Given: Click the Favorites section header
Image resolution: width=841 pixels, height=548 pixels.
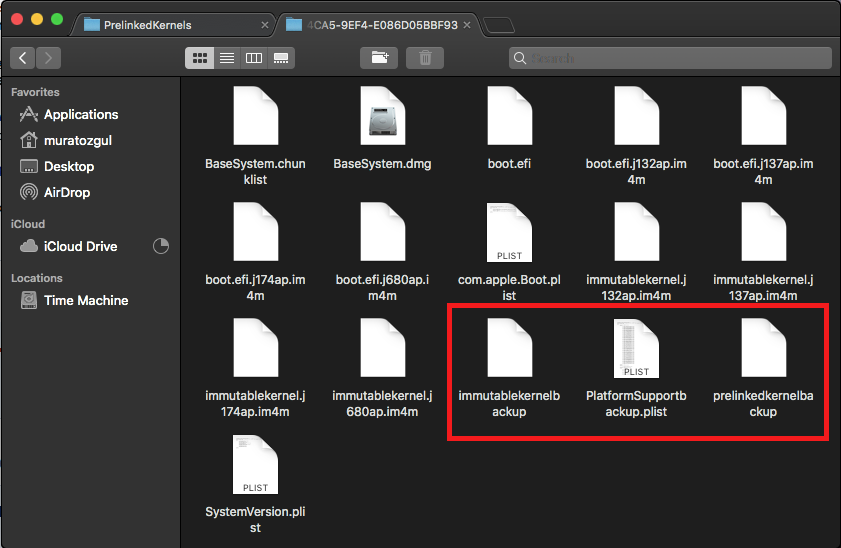Looking at the screenshot, I should coord(35,92).
